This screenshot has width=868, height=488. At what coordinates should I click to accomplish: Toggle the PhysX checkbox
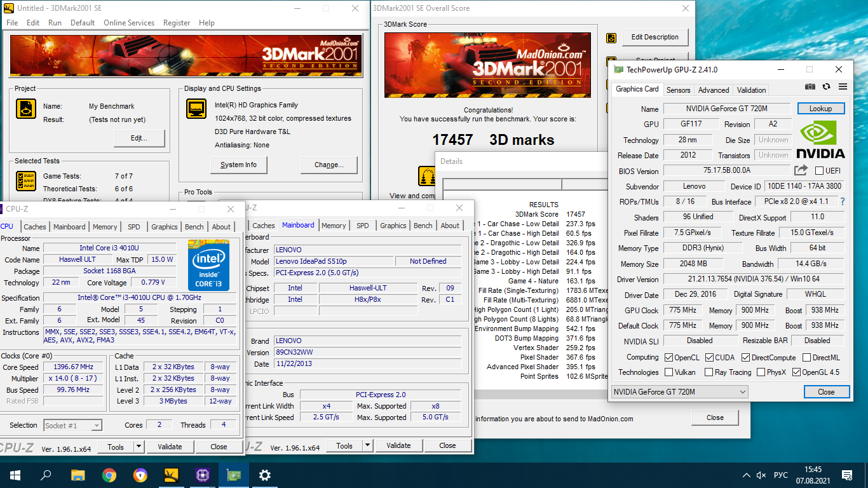point(761,372)
